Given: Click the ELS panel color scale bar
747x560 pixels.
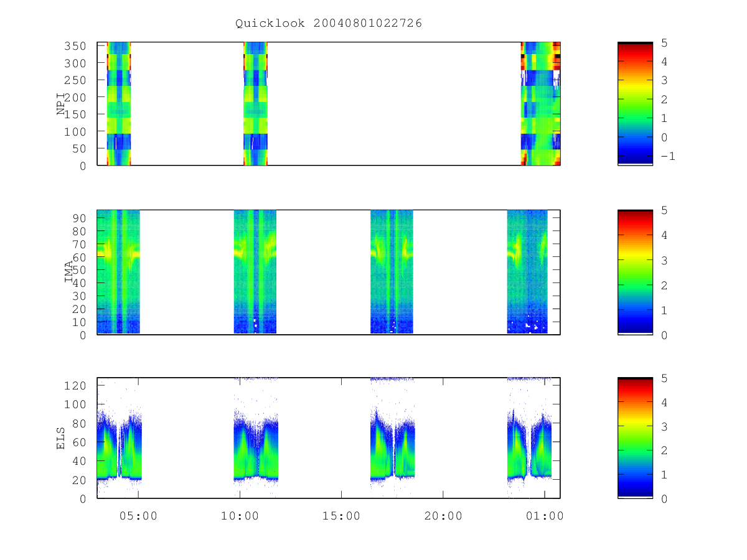Looking at the screenshot, I should [635, 438].
